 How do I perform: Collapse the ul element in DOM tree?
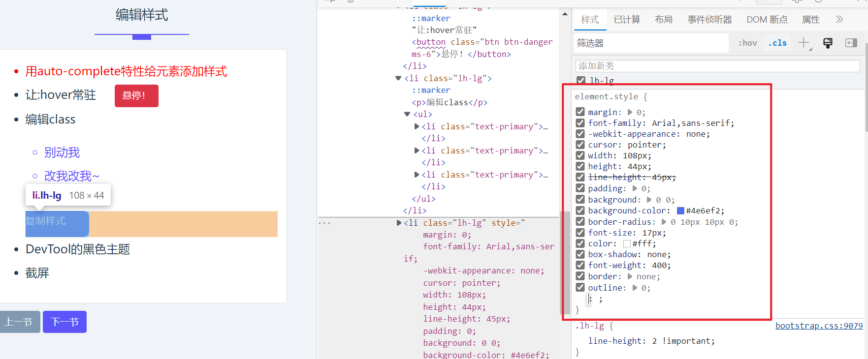click(407, 114)
